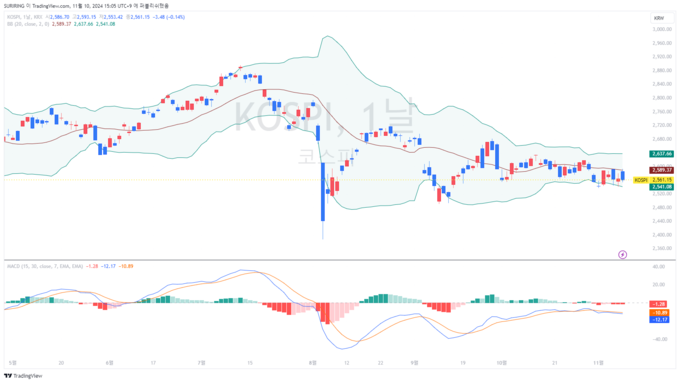680x383 pixels.
Task: Click the orange -10.89 signal label
Action: pyautogui.click(x=659, y=313)
